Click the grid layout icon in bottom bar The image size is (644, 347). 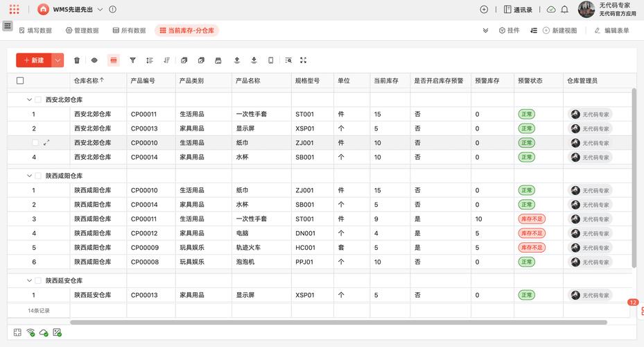tap(17, 332)
